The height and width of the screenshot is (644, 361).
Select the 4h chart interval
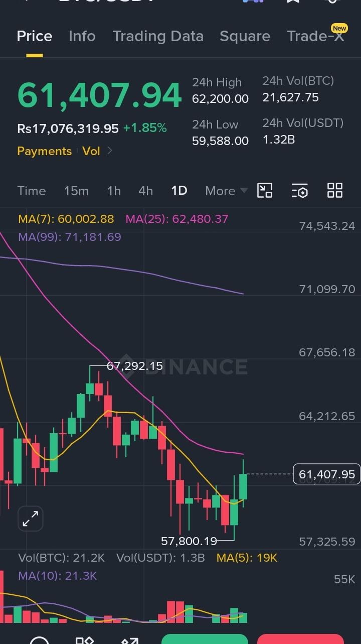tap(145, 191)
